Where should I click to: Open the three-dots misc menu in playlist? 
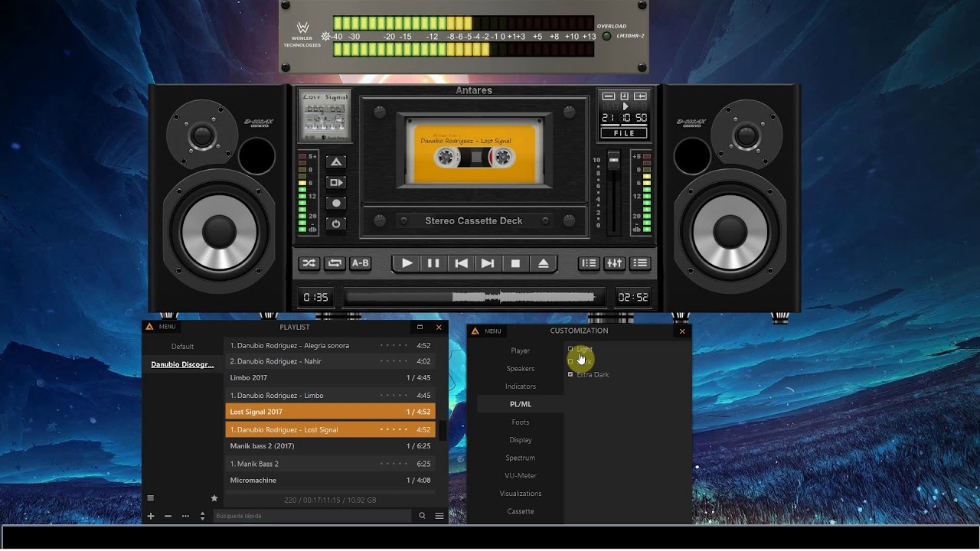(x=185, y=516)
